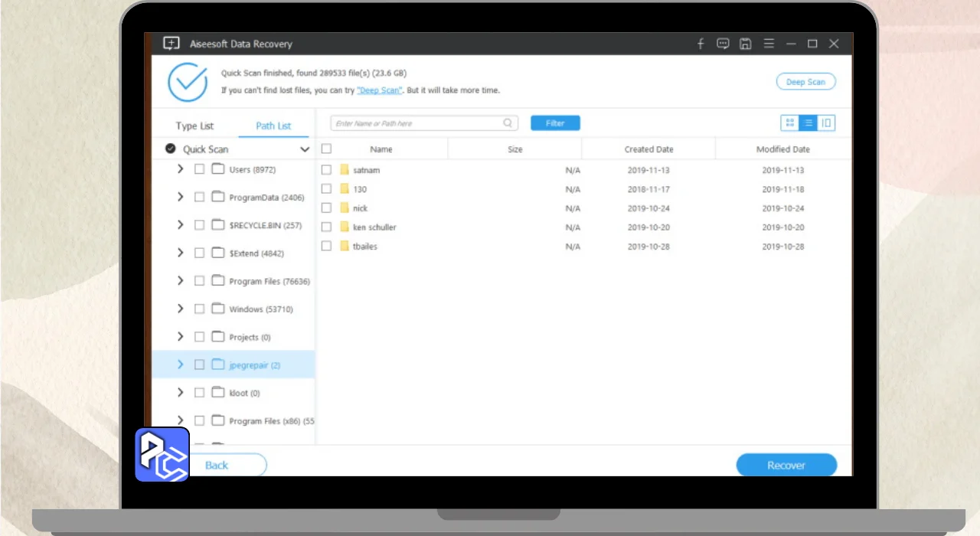Expand the Users tree node

tap(181, 169)
